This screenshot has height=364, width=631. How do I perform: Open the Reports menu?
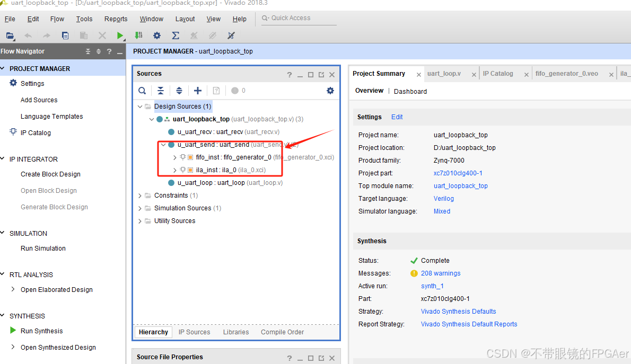coord(116,19)
